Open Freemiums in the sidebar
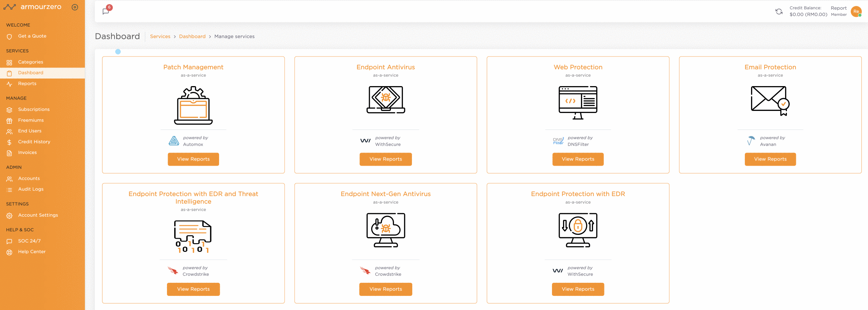This screenshot has height=310, width=868. pyautogui.click(x=42, y=120)
